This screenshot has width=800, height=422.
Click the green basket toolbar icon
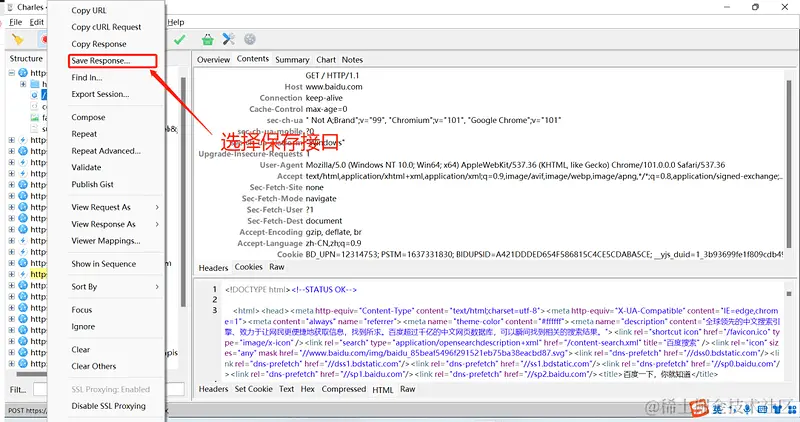click(x=207, y=39)
